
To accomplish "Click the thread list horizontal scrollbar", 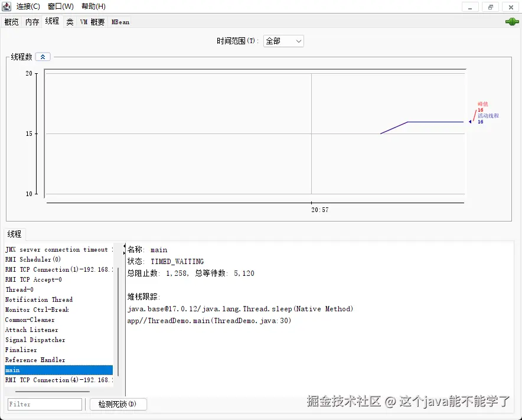I will 53,392.
